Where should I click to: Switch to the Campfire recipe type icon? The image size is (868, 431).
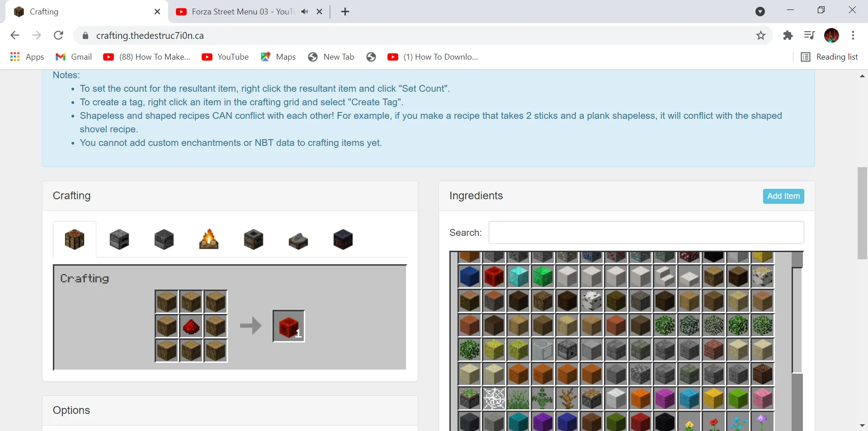(208, 239)
